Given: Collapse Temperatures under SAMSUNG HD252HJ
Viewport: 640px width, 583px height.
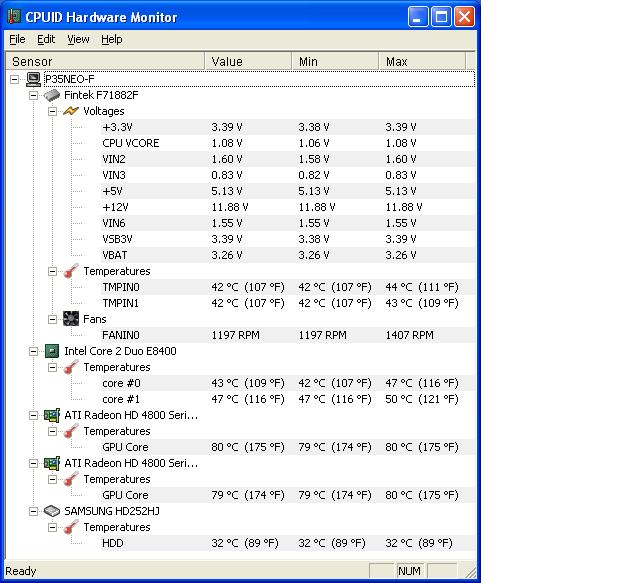Looking at the screenshot, I should pyautogui.click(x=53, y=527).
